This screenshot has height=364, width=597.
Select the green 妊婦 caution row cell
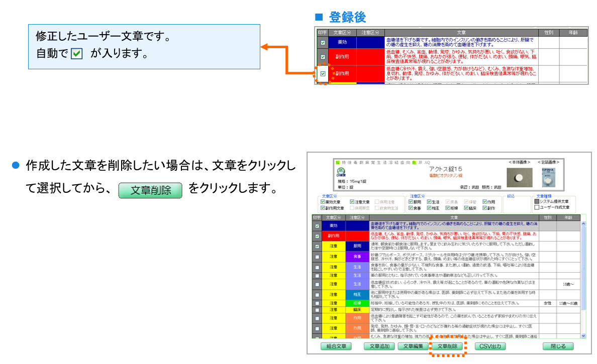click(x=357, y=303)
